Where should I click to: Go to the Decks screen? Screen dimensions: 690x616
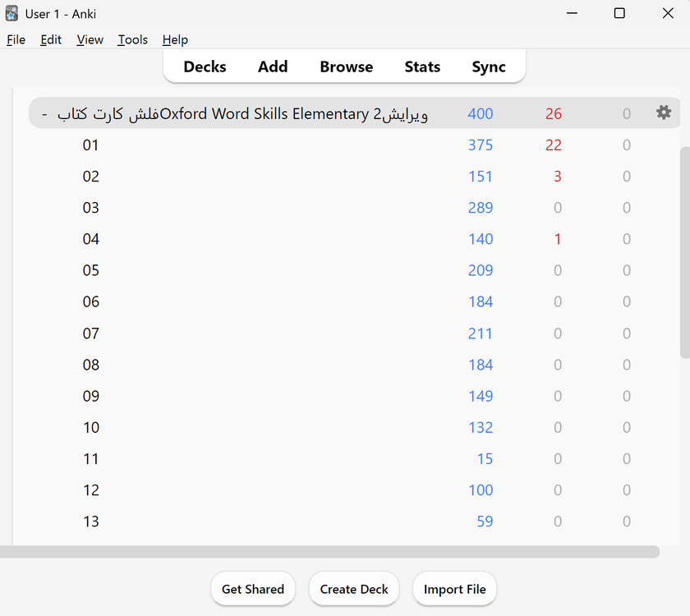click(205, 67)
